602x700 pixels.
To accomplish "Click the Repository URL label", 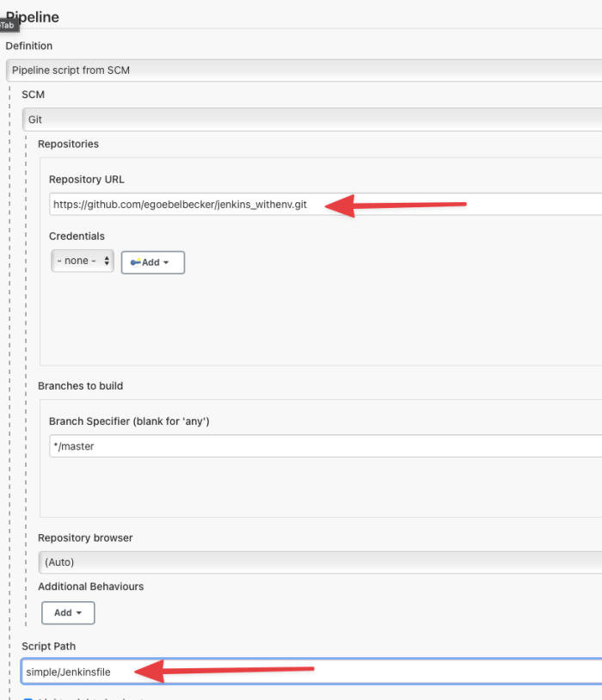I will [87, 180].
